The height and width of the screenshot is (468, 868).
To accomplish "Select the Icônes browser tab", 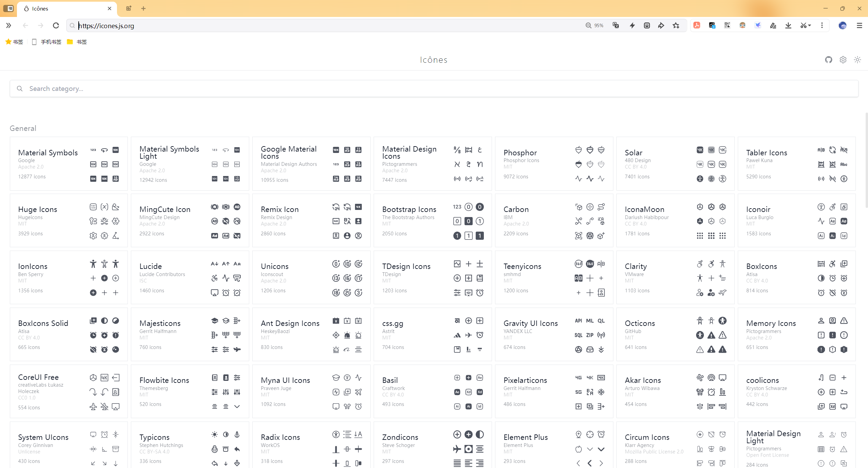I will coord(67,8).
